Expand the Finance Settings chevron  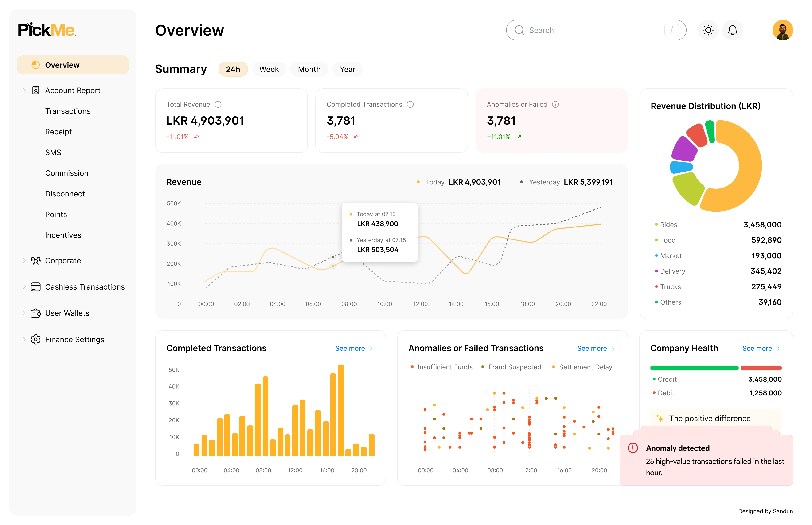[24, 340]
